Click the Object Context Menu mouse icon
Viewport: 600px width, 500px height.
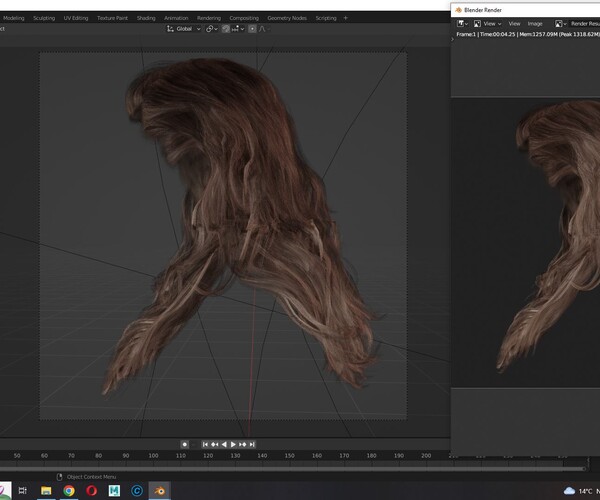point(59,477)
